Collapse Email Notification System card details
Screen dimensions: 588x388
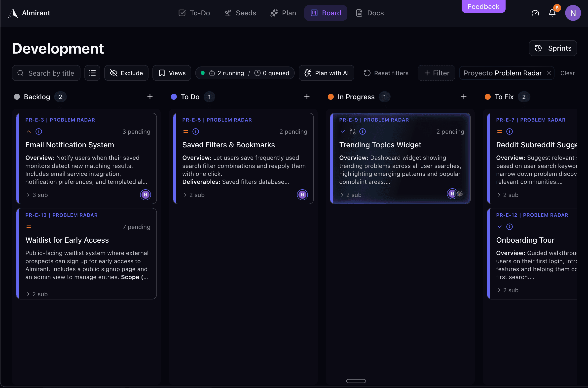(x=29, y=131)
